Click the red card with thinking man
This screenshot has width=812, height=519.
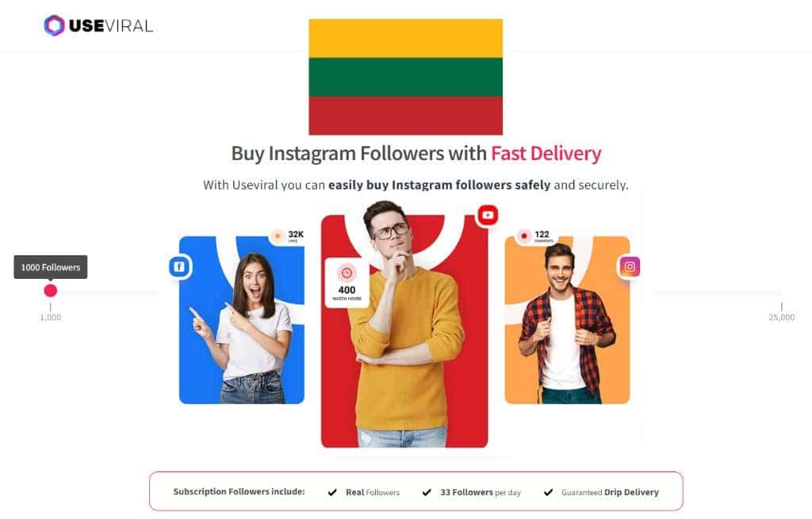point(404,331)
